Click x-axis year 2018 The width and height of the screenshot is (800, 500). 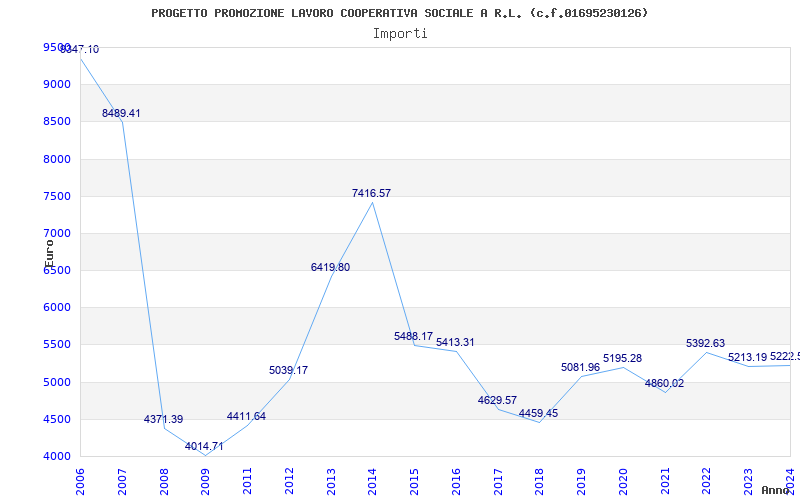540,482
